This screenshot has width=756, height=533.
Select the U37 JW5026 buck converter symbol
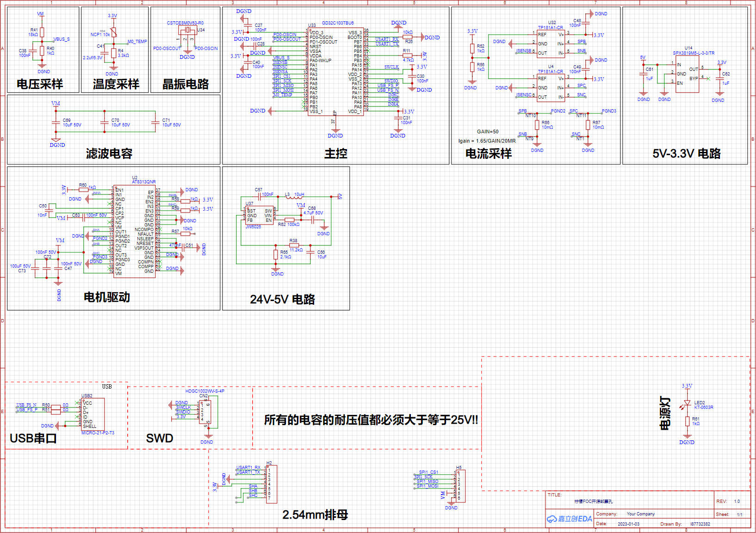[260, 215]
